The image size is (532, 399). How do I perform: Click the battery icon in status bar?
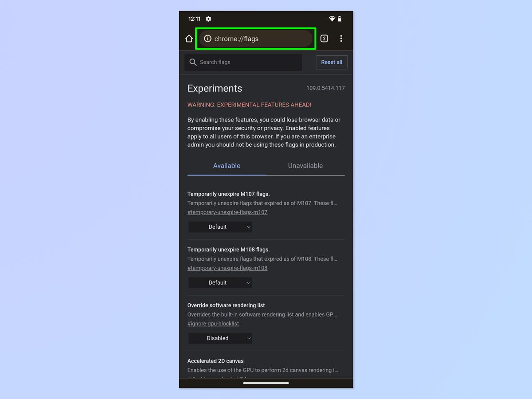[340, 19]
